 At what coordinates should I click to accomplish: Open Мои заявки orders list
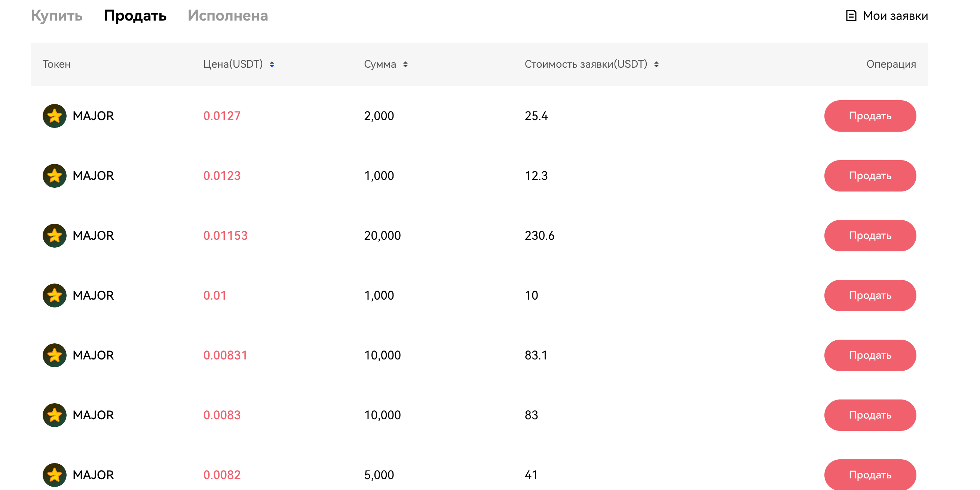(887, 16)
